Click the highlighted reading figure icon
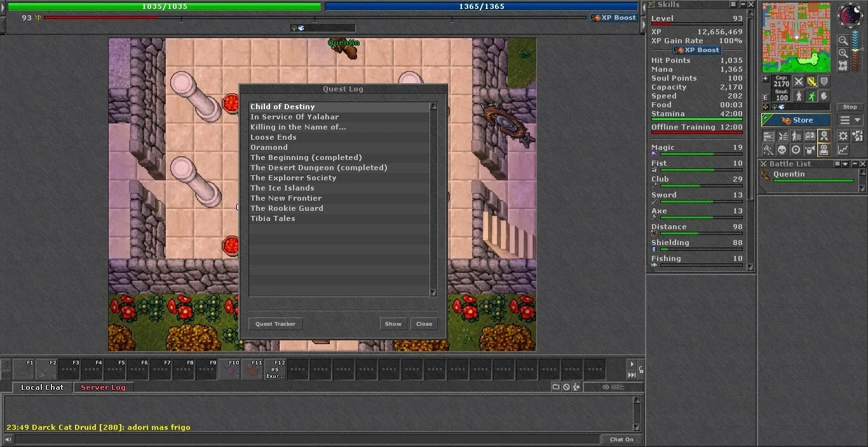Image resolution: width=868 pixels, height=447 pixels. click(x=824, y=149)
